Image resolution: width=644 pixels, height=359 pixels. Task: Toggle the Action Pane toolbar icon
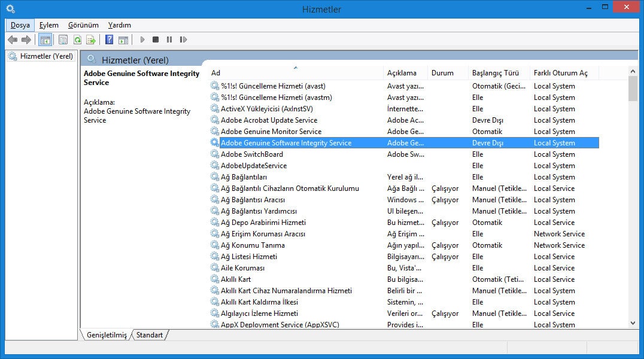pyautogui.click(x=123, y=40)
